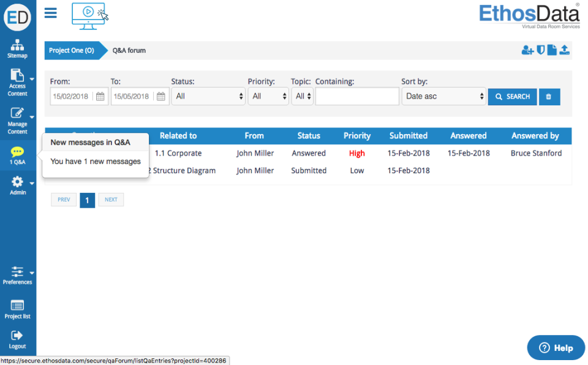
Task: Open Sitemap from the sidebar
Action: 17,49
